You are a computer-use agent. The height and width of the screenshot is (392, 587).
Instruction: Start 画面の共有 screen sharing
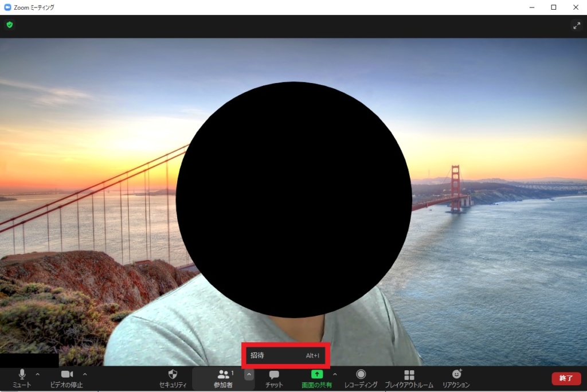click(316, 378)
